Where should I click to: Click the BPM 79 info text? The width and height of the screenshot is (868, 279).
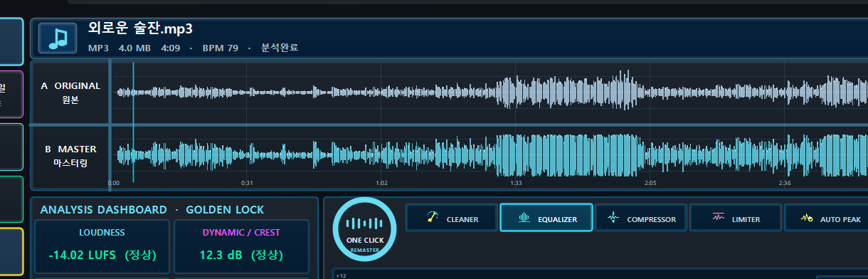(221, 48)
